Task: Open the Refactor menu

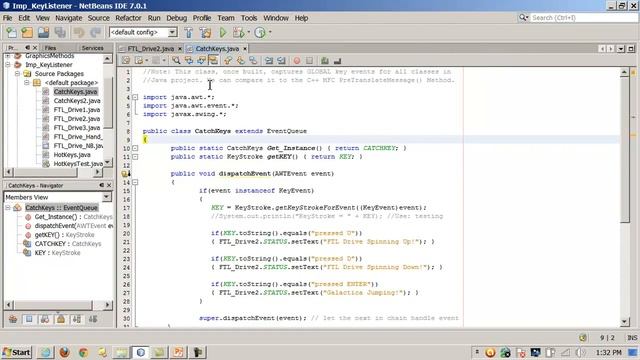Action: pyautogui.click(x=128, y=18)
